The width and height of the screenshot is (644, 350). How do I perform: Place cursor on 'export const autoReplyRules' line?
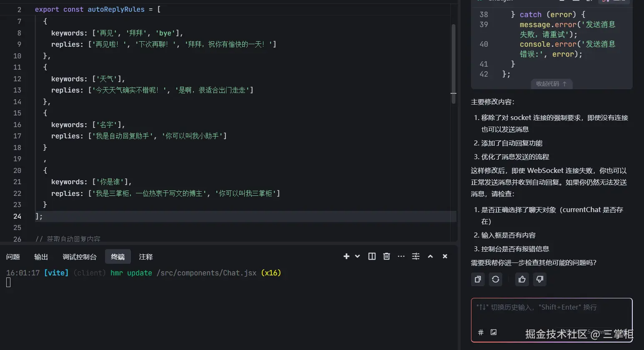(x=98, y=9)
